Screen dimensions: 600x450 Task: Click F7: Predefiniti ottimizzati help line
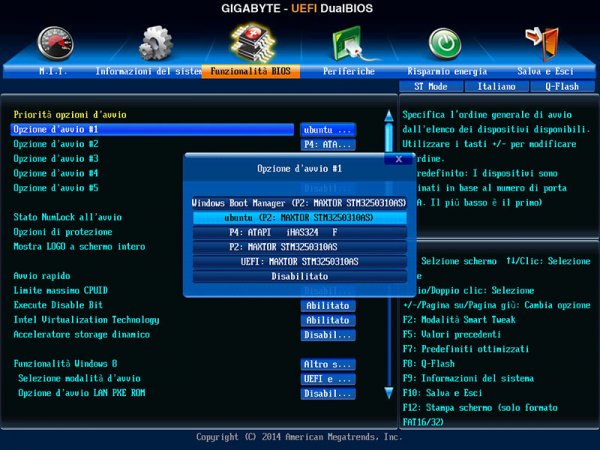(x=466, y=349)
